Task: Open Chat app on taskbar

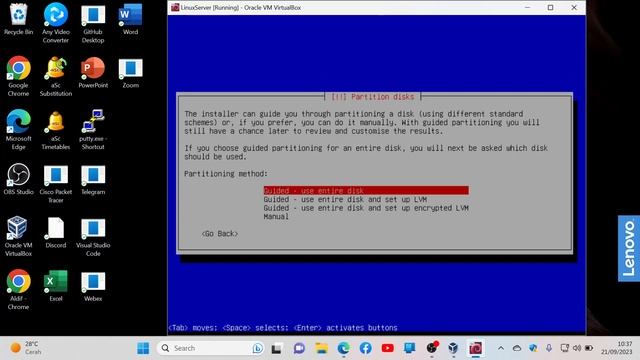Action: point(299,348)
